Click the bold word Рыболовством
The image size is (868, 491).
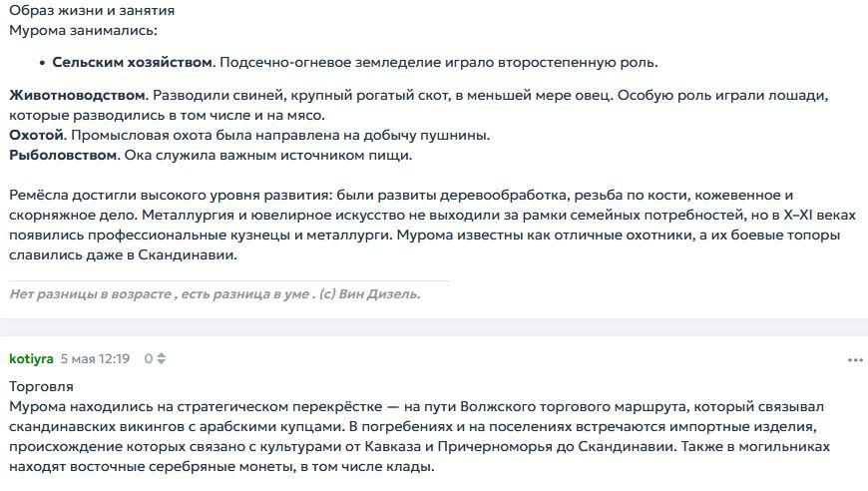(x=63, y=155)
